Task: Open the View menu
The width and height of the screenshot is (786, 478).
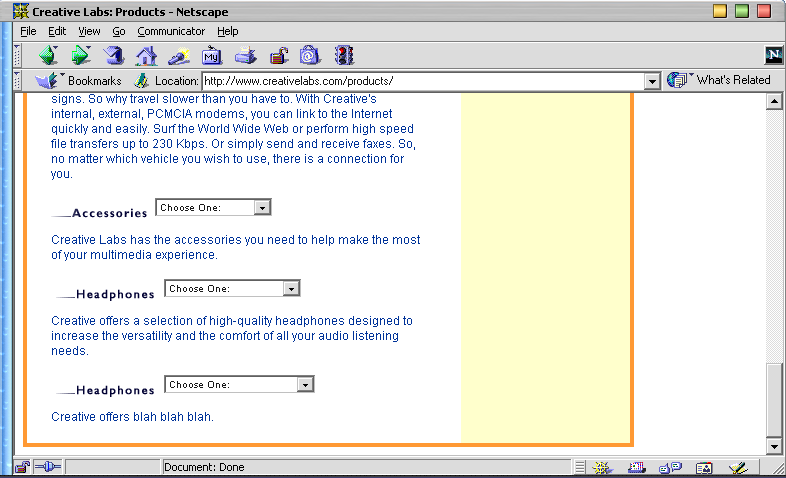Action: click(89, 31)
